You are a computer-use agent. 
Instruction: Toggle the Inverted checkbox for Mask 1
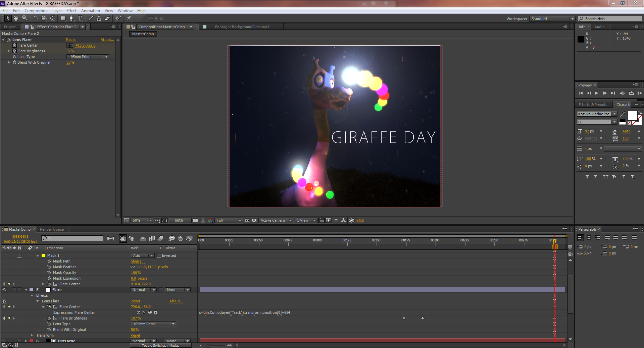(159, 255)
